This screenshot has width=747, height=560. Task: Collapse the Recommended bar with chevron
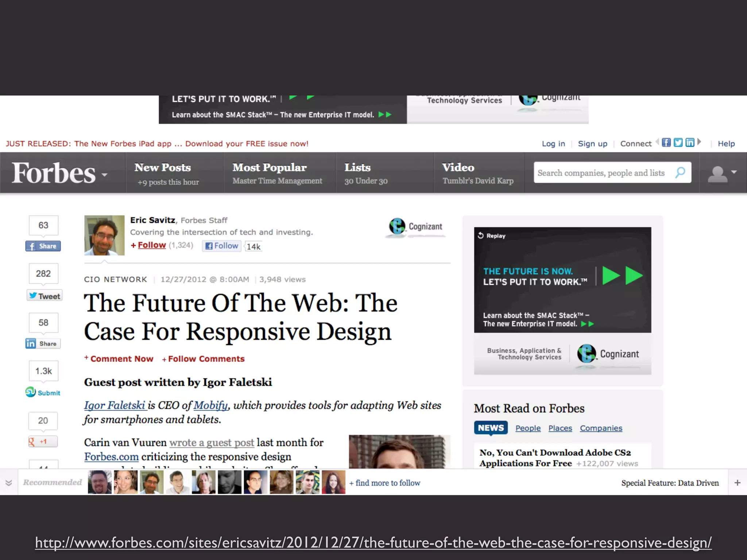(x=9, y=483)
